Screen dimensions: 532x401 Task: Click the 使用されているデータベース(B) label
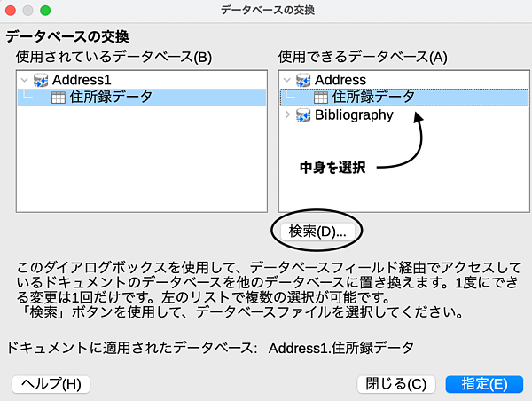(x=113, y=57)
